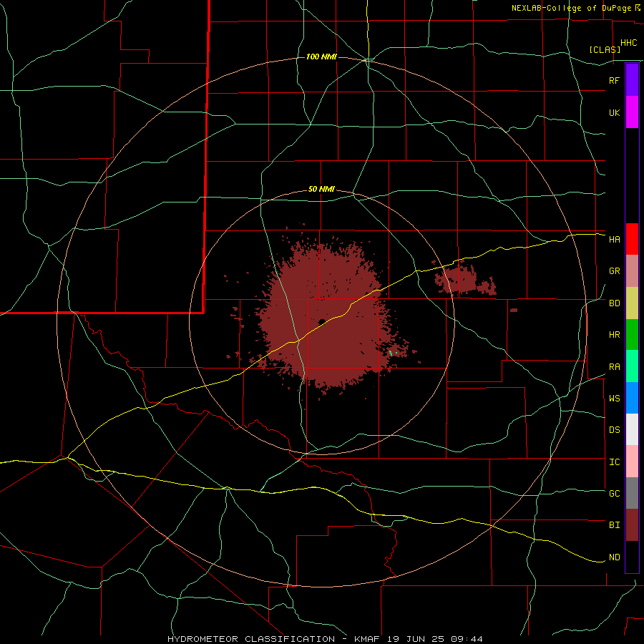Image resolution: width=644 pixels, height=644 pixels.
Task: Click the UK legend label
Action: tap(614, 112)
